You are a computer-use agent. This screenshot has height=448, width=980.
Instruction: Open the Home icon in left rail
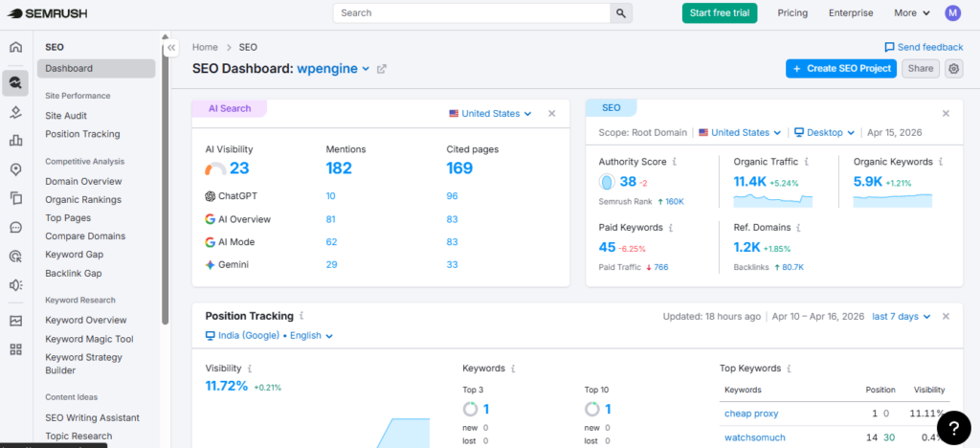(15, 47)
